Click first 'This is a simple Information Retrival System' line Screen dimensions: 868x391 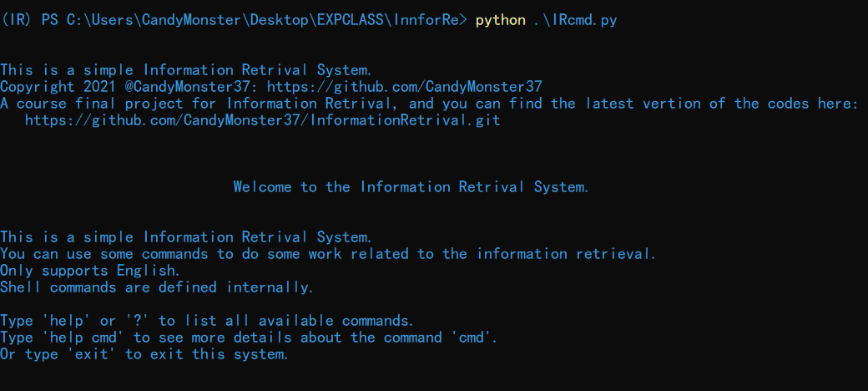coord(186,70)
